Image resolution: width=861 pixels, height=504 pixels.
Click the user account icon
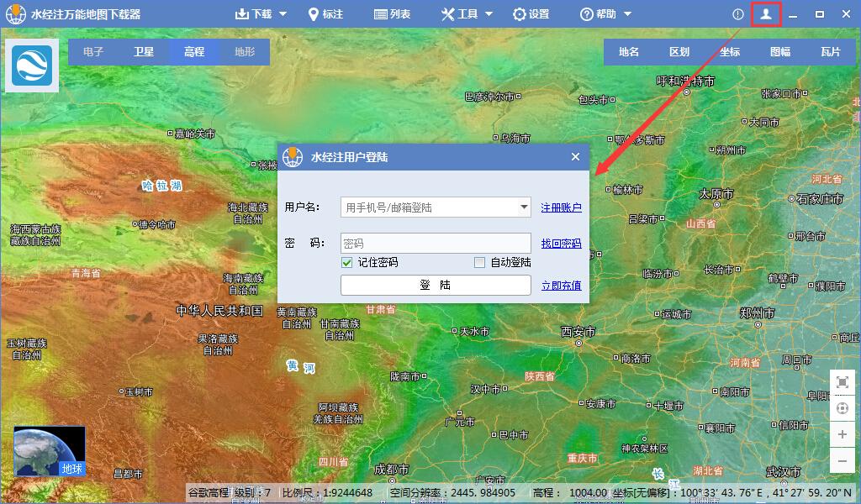click(766, 14)
